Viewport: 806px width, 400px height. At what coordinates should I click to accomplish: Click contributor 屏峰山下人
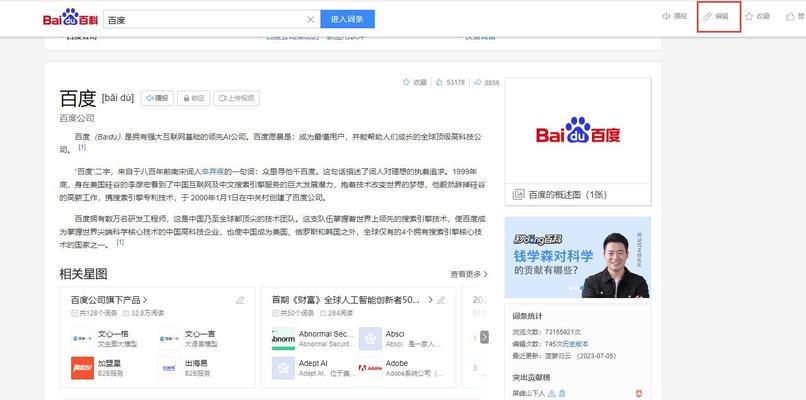point(529,393)
